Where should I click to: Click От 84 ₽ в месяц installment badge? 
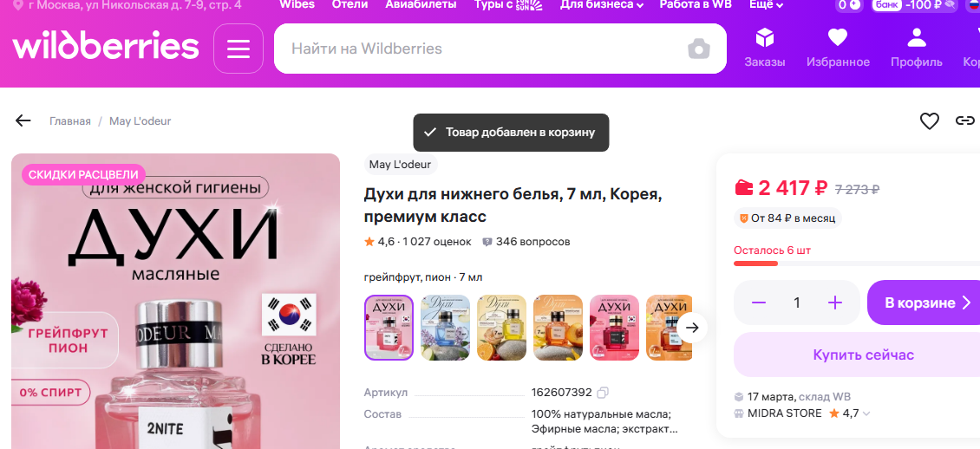pos(787,218)
